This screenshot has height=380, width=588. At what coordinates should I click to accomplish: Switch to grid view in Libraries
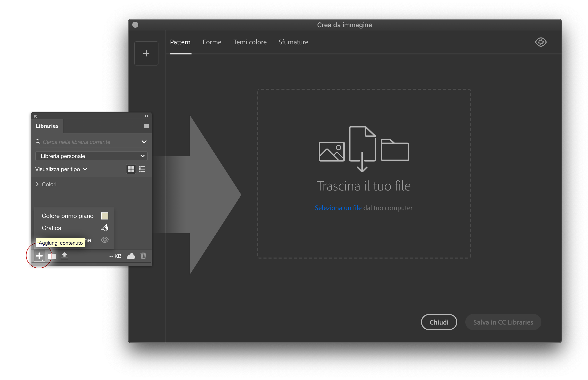(131, 169)
